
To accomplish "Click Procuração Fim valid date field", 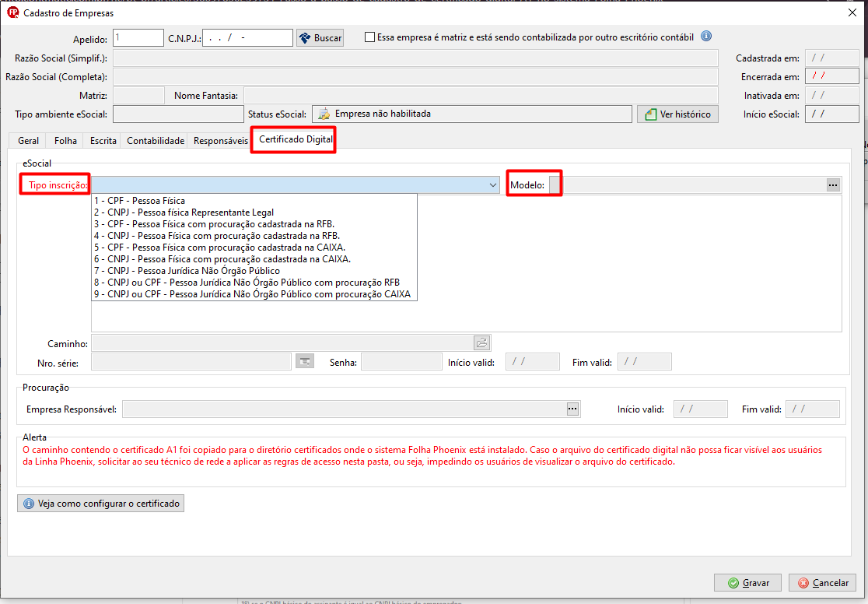I will pos(813,409).
